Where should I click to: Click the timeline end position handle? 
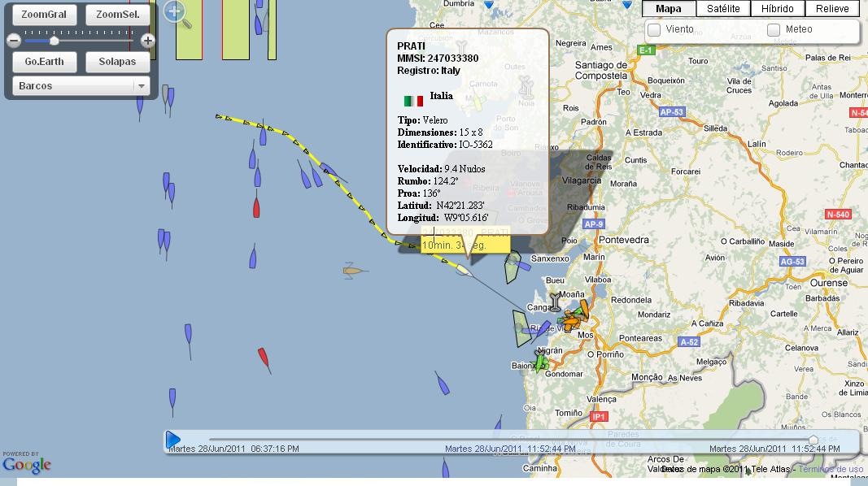pos(813,440)
